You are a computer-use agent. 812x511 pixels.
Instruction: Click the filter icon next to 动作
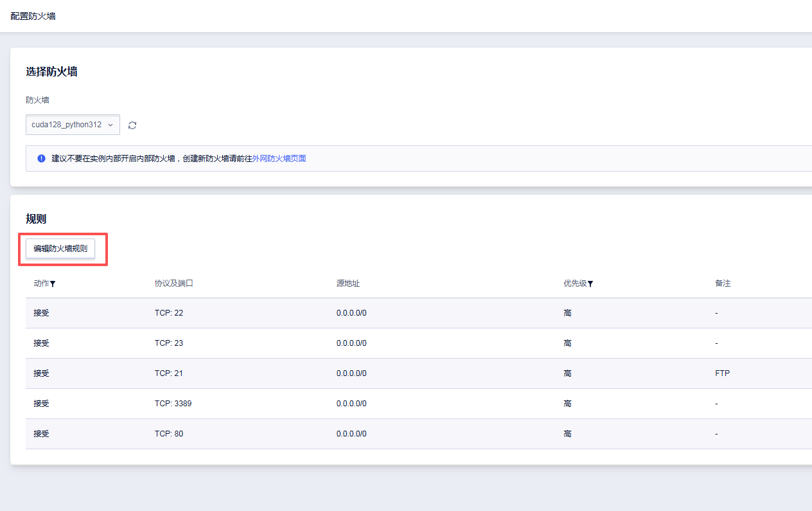(53, 284)
